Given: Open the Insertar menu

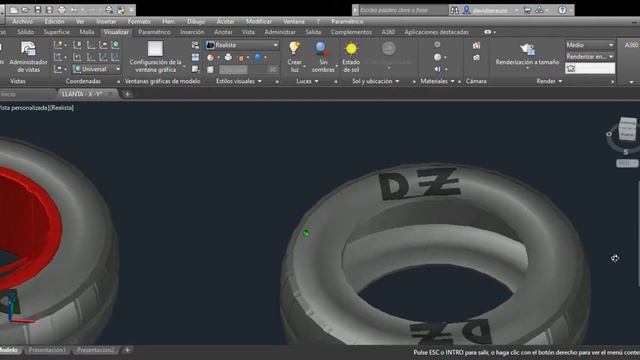Looking at the screenshot, I should pyautogui.click(x=106, y=21).
